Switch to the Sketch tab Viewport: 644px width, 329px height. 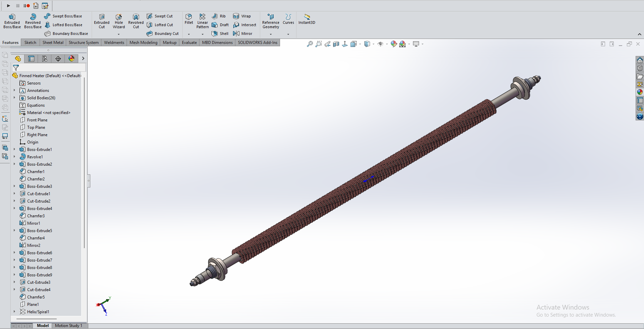pos(30,43)
